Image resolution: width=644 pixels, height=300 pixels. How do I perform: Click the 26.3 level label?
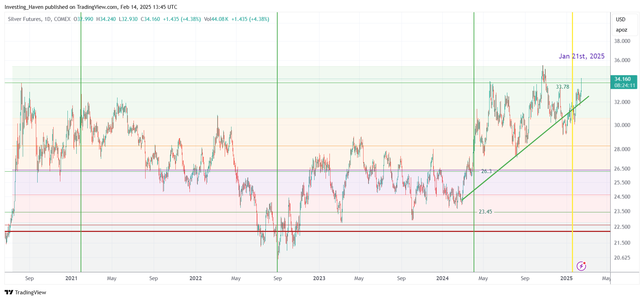coord(486,171)
